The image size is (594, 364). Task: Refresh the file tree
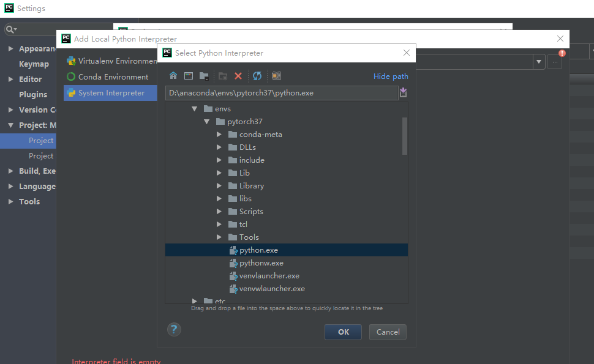(257, 76)
